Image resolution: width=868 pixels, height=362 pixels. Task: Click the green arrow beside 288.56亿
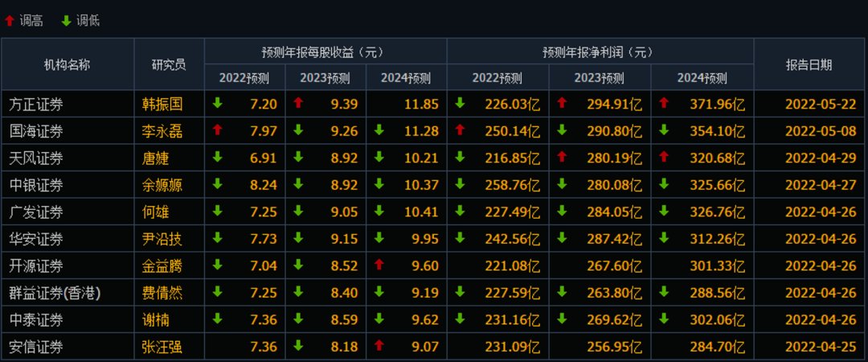pos(665,292)
